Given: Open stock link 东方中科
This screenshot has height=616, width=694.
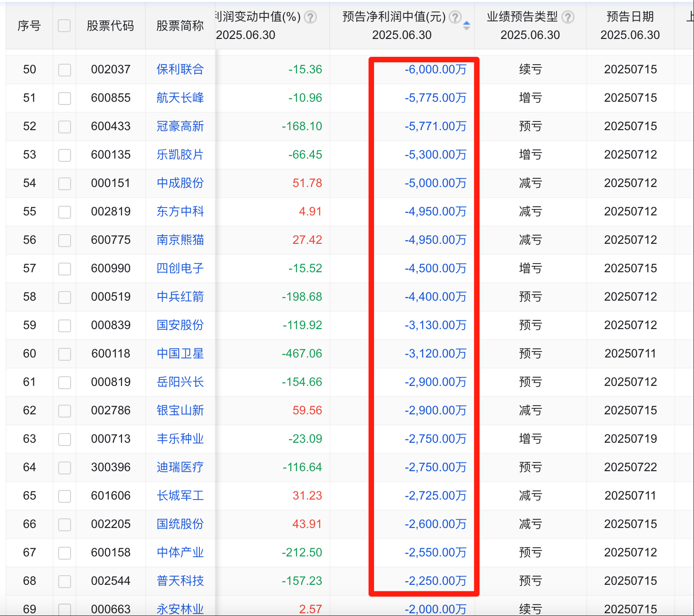Looking at the screenshot, I should click(180, 211).
